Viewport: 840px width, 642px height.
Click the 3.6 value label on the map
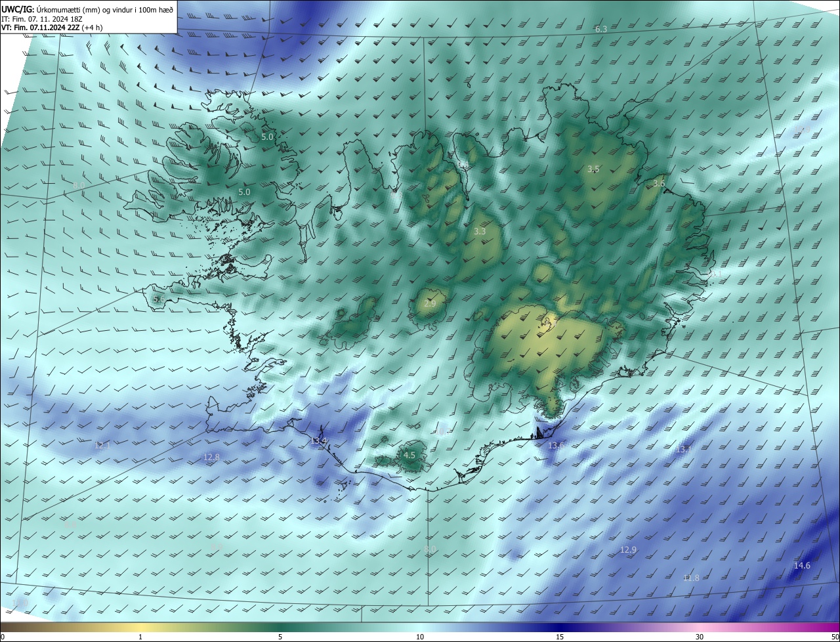[659, 184]
